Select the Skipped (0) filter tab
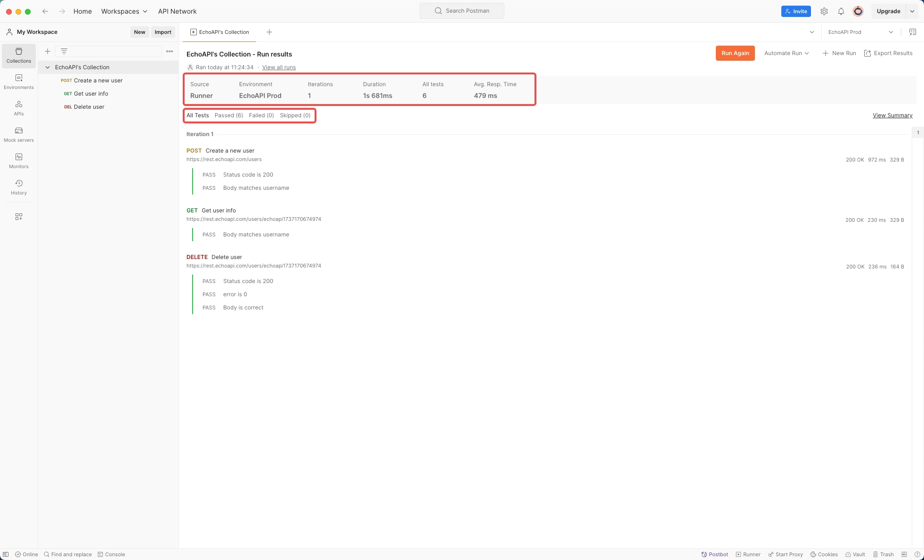Image resolution: width=924 pixels, height=560 pixels. click(295, 115)
